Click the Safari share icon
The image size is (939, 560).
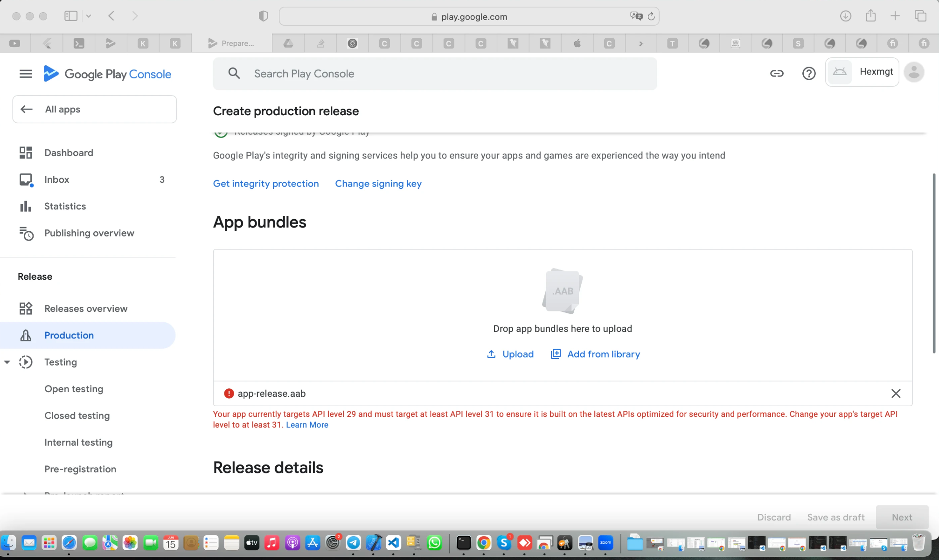click(x=870, y=16)
